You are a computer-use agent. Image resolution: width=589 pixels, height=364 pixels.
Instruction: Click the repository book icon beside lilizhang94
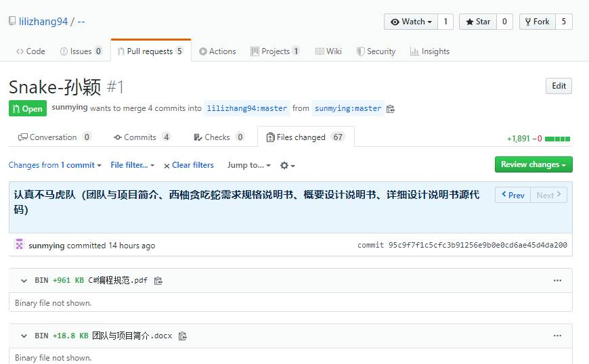(12, 21)
